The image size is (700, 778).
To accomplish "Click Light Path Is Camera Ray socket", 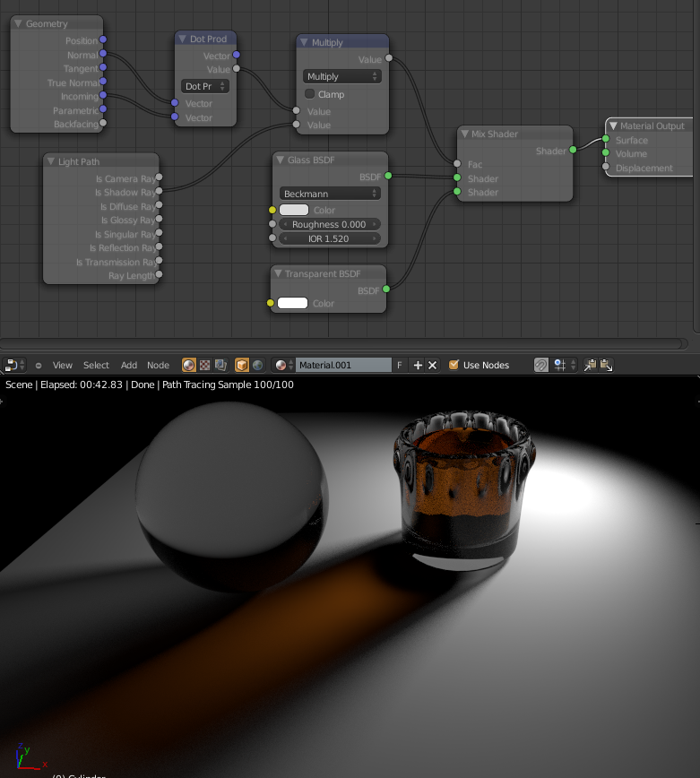I will click(x=159, y=177).
